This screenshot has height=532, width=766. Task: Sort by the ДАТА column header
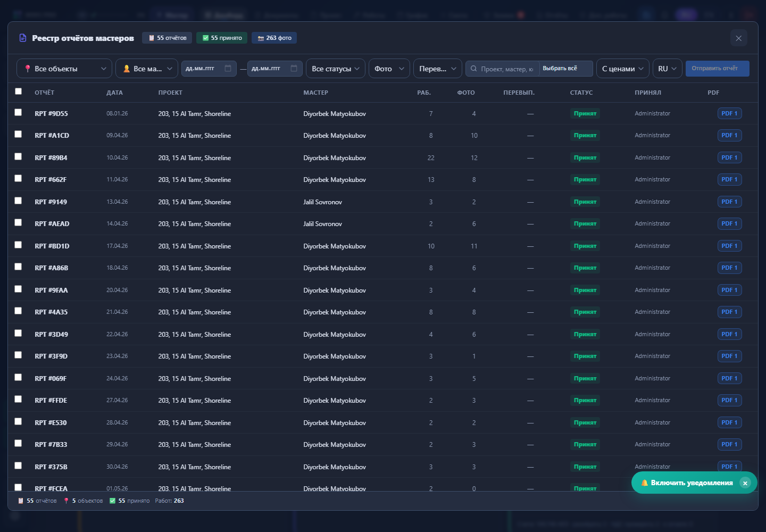coord(114,93)
